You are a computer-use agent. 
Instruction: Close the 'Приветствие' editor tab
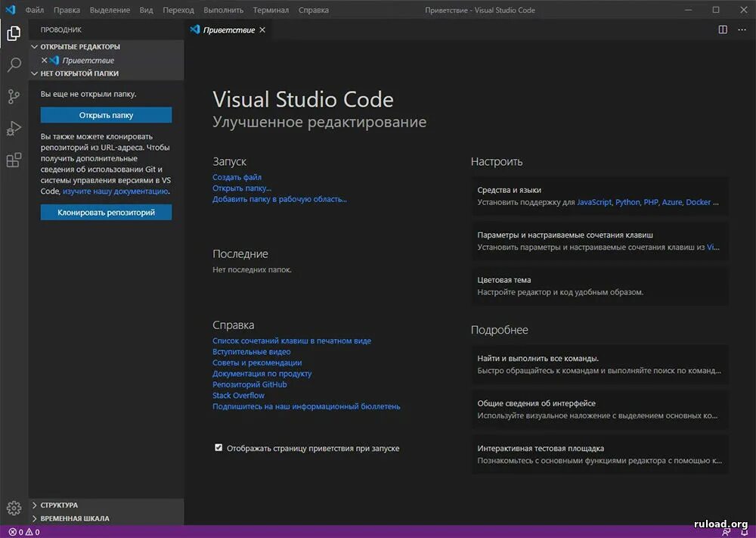262,30
